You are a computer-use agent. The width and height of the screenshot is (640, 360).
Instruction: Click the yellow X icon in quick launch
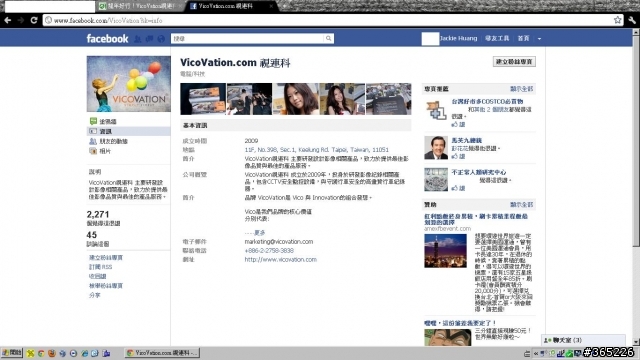click(x=30, y=353)
